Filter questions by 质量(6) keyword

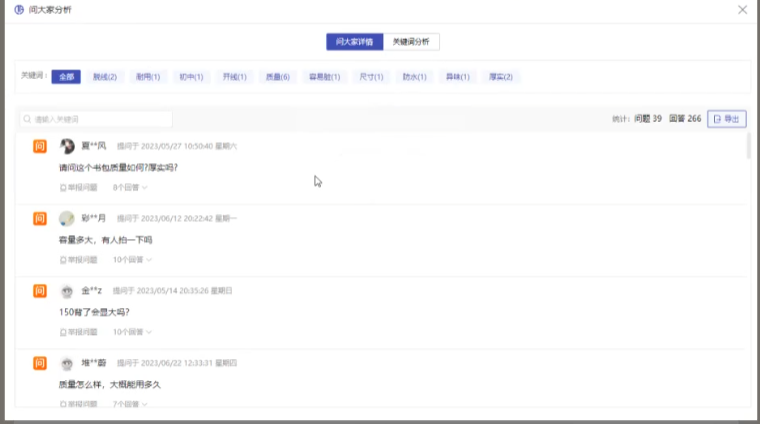tap(277, 77)
